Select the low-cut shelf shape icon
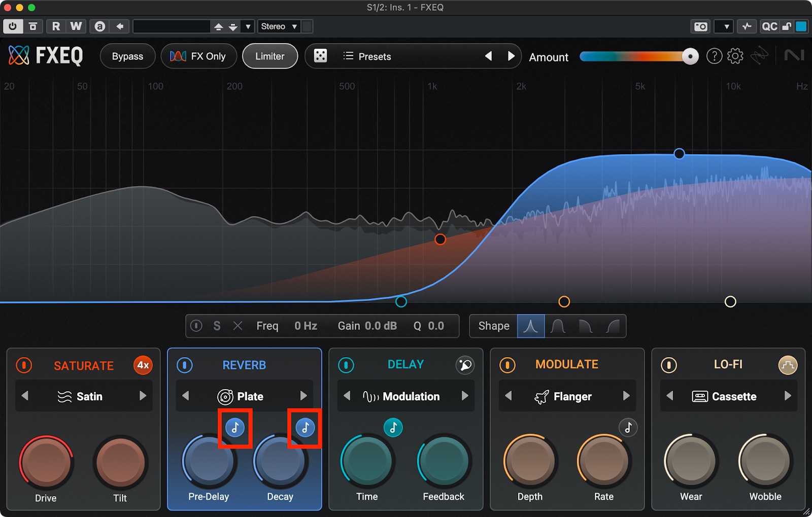Viewport: 812px width, 517px height. pos(613,326)
